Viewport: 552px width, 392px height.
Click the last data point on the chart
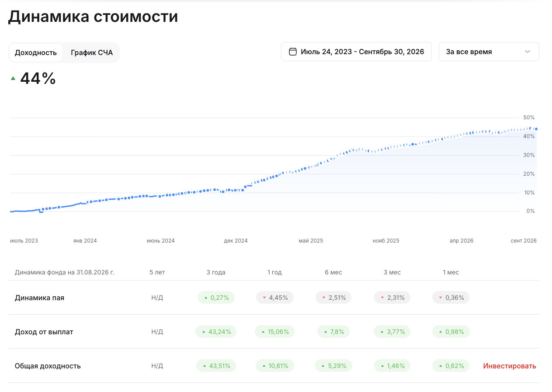(536, 129)
